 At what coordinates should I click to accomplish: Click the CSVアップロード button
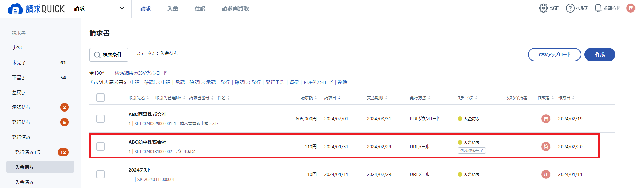click(x=554, y=54)
